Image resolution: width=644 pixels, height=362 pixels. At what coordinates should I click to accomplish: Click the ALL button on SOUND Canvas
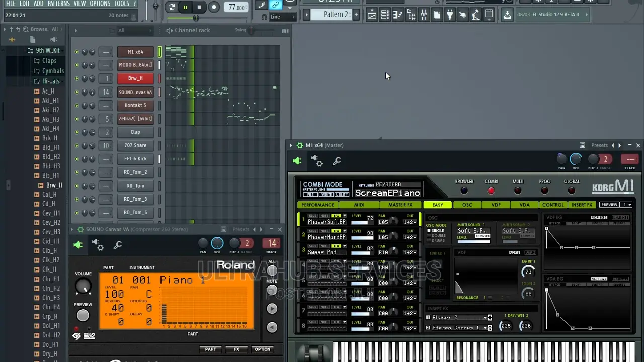click(x=272, y=271)
